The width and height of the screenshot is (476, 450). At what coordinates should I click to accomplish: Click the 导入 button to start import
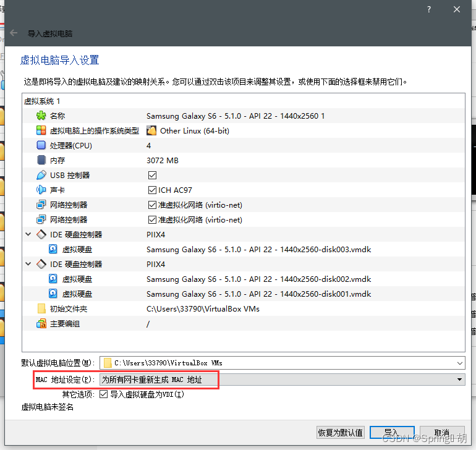click(392, 433)
